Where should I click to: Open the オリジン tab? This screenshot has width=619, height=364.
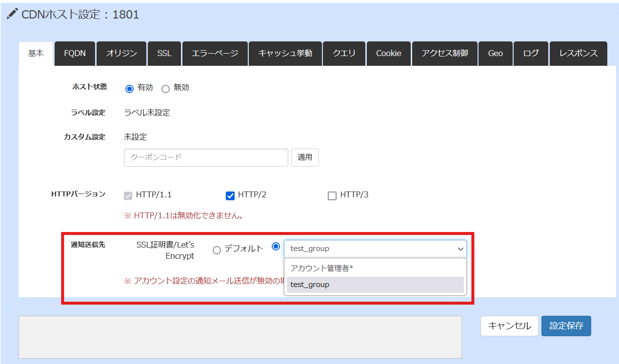pos(121,54)
